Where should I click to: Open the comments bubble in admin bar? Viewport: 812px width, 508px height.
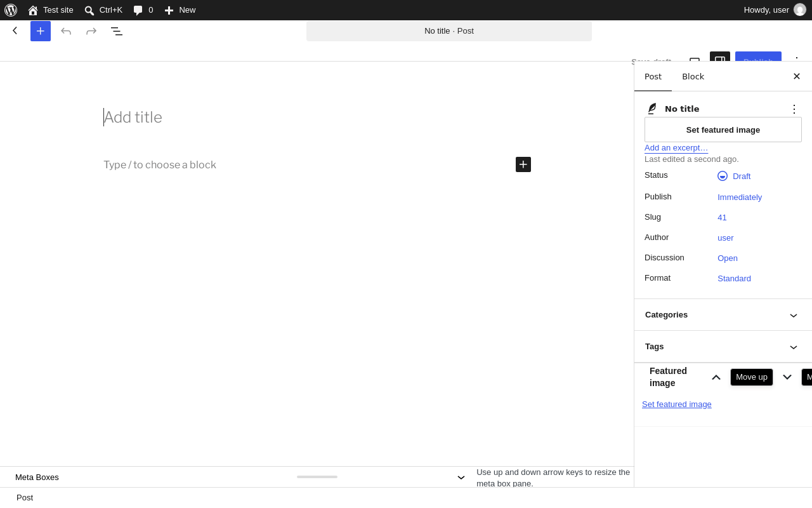pos(143,10)
